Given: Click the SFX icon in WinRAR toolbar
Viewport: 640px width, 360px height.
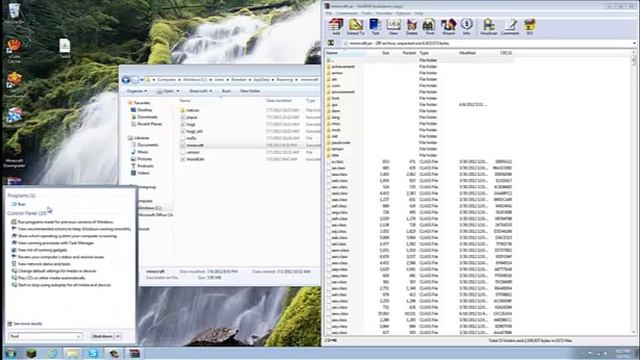Looking at the screenshot, I should 529,27.
